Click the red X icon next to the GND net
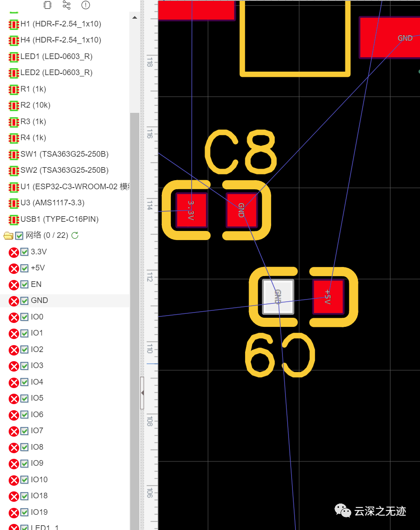 13,301
